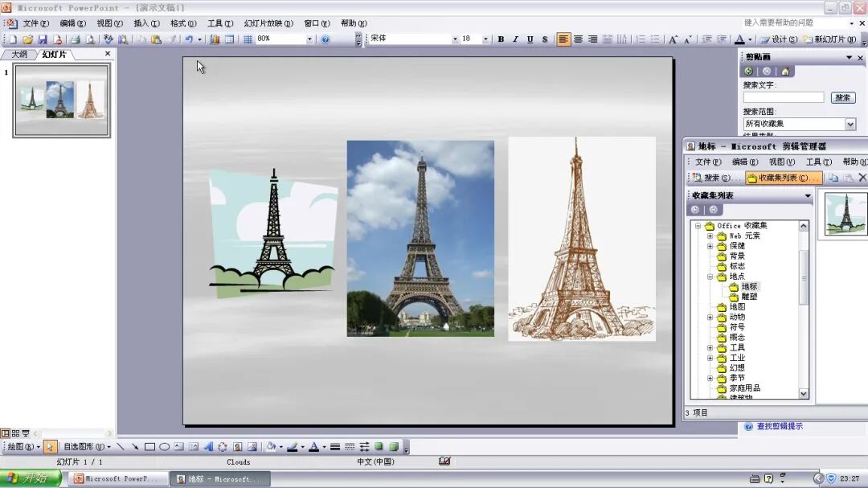Open the 幻灯片放映 menu

(x=268, y=23)
